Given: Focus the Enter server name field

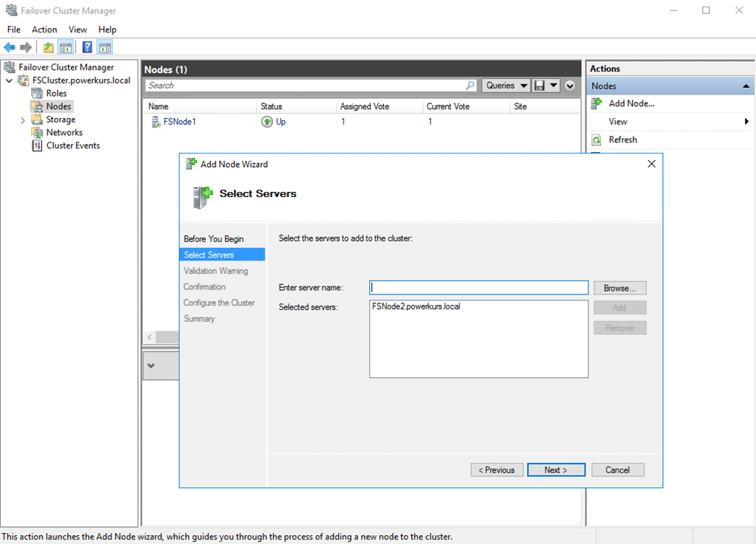Looking at the screenshot, I should pyautogui.click(x=478, y=288).
